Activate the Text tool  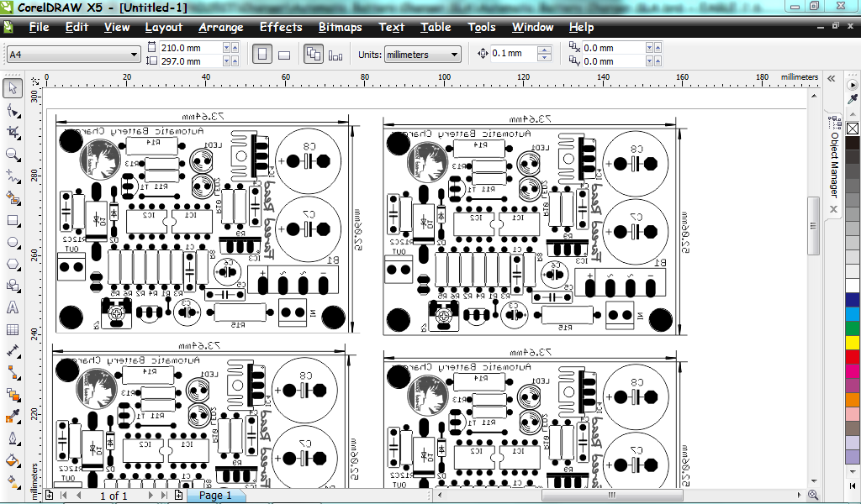pyautogui.click(x=13, y=307)
